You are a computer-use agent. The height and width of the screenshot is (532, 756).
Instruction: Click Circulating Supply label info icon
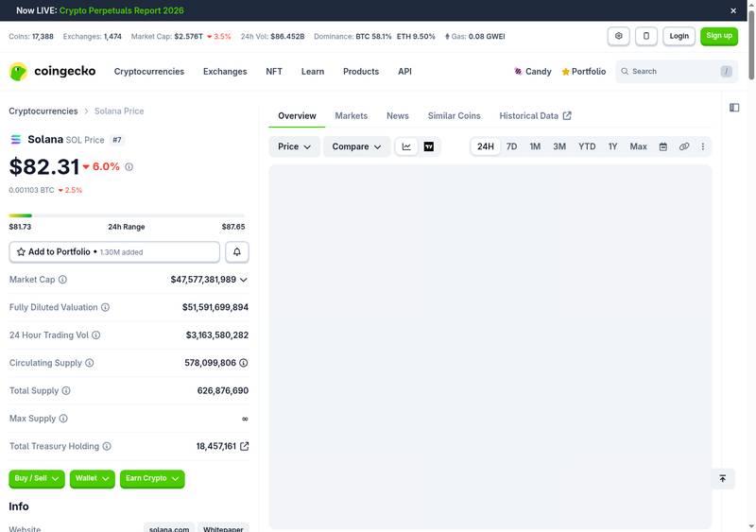tap(89, 363)
